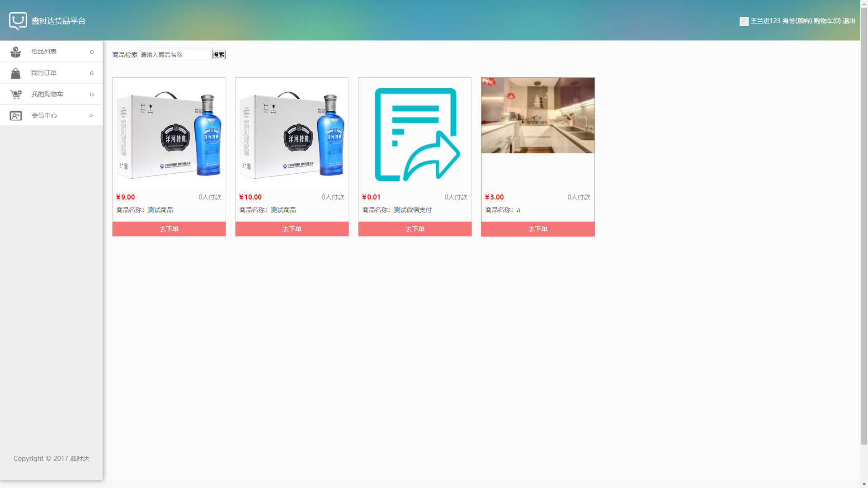This screenshot has height=488, width=868.
Task: Open 我的购物车 menu item
Action: pos(47,95)
